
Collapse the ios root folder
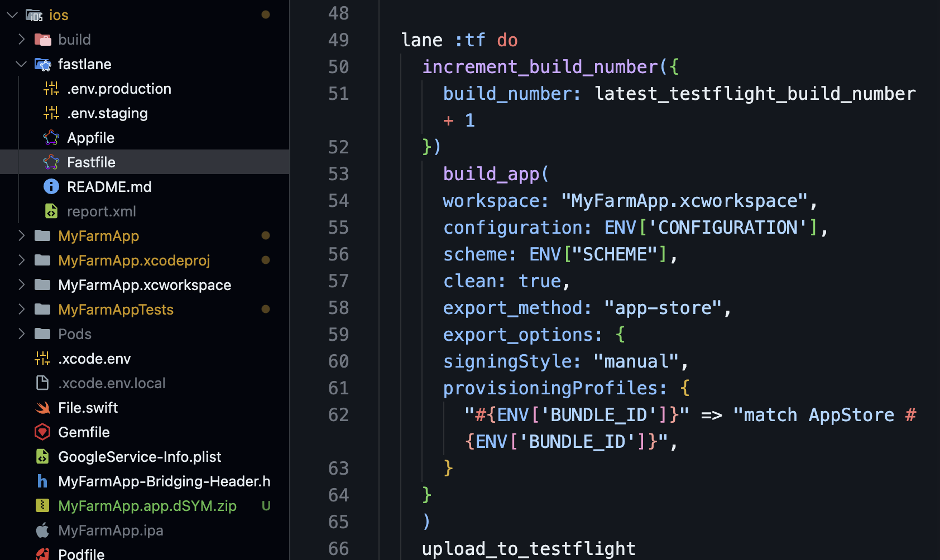(x=12, y=15)
